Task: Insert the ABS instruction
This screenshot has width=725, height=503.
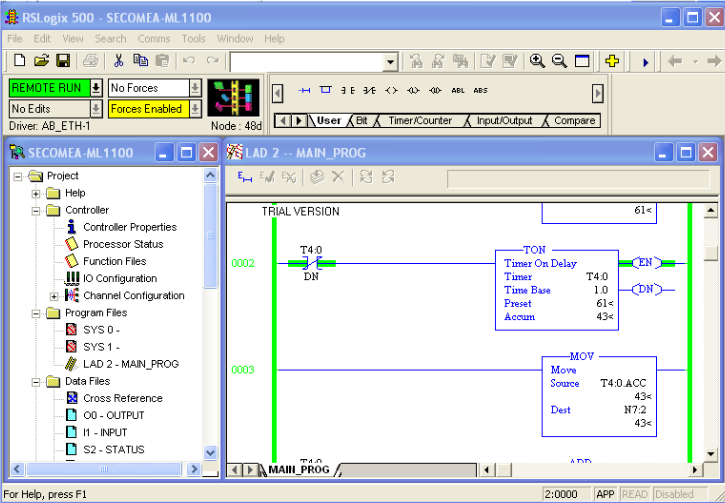Action: click(480, 91)
